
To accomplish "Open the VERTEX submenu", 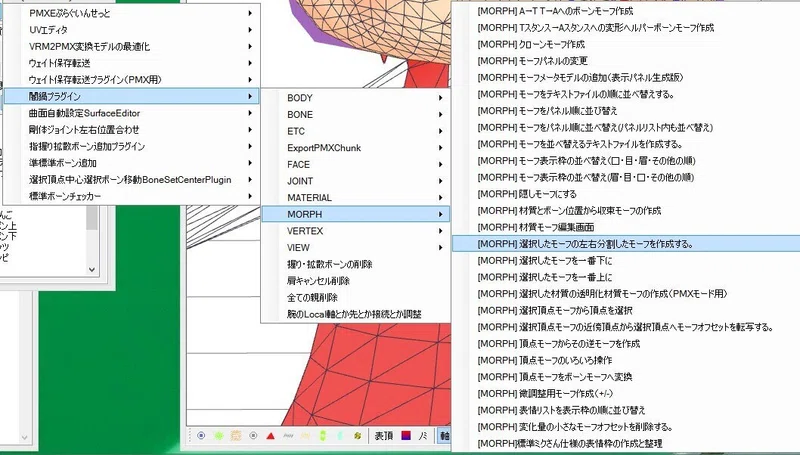I will coord(356,231).
